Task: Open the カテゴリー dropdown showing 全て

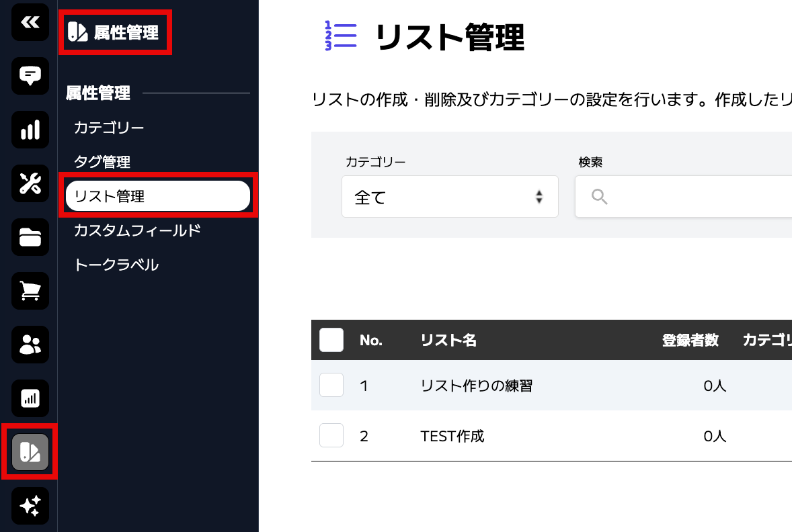Action: (x=450, y=197)
